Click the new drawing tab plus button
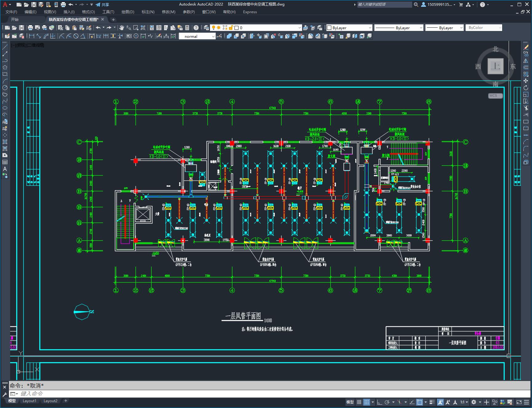Viewport: 532px width, 408px height. point(113,20)
